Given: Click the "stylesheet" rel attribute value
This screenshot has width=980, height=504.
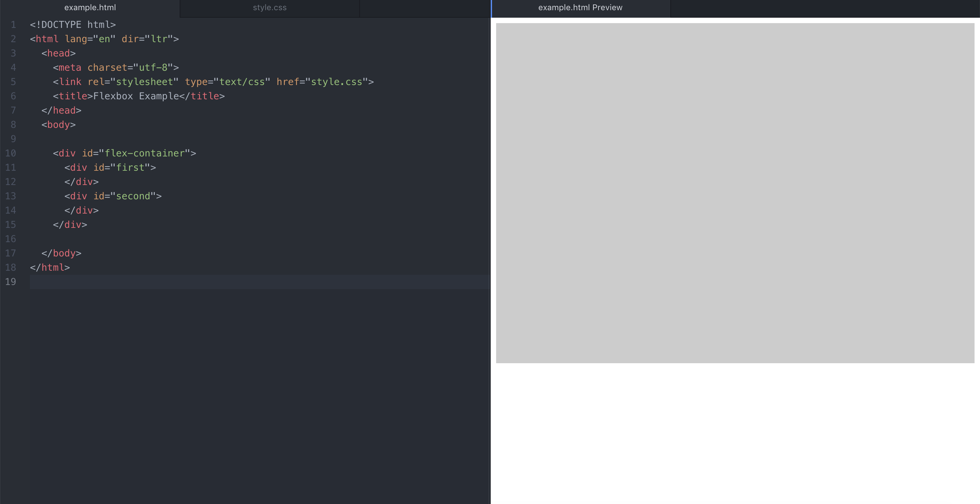Looking at the screenshot, I should pos(145,82).
